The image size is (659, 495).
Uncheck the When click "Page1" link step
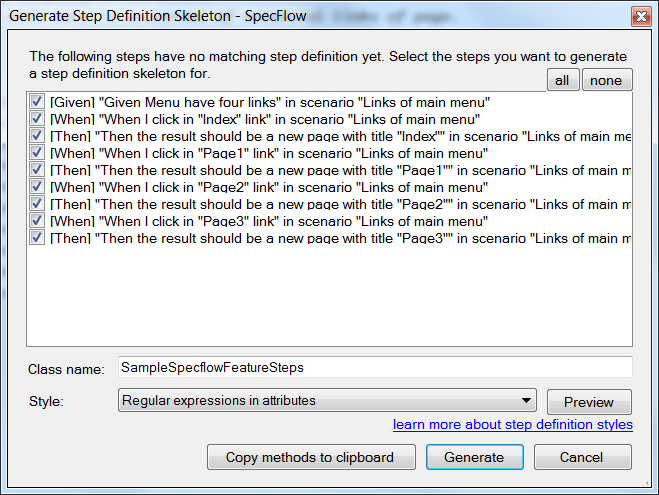(37, 153)
